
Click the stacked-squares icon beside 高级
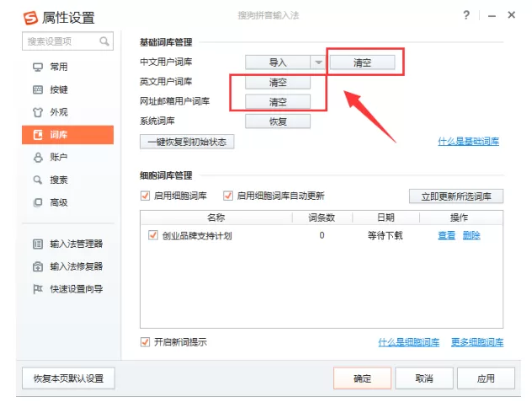coord(38,202)
